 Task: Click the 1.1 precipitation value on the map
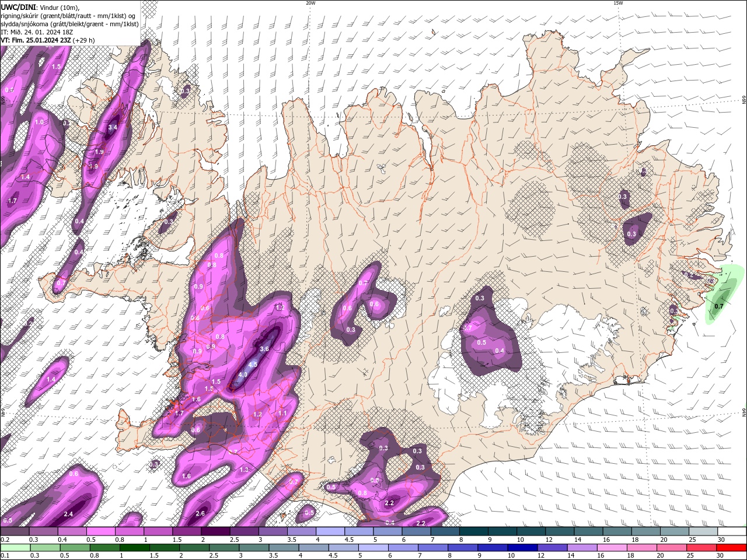tap(282, 413)
